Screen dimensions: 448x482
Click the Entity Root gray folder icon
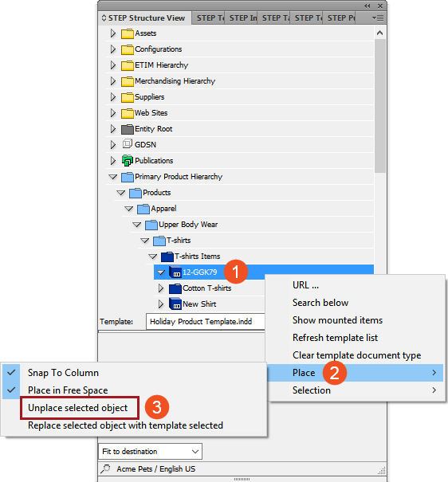tap(128, 129)
